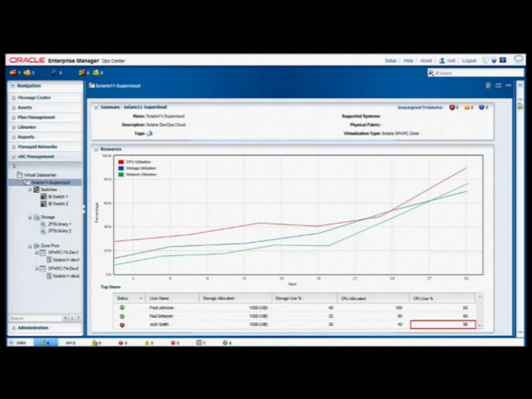The height and width of the screenshot is (399, 532).
Task: Click the failed jobs red icon in Jobs bar
Action: [x=121, y=343]
